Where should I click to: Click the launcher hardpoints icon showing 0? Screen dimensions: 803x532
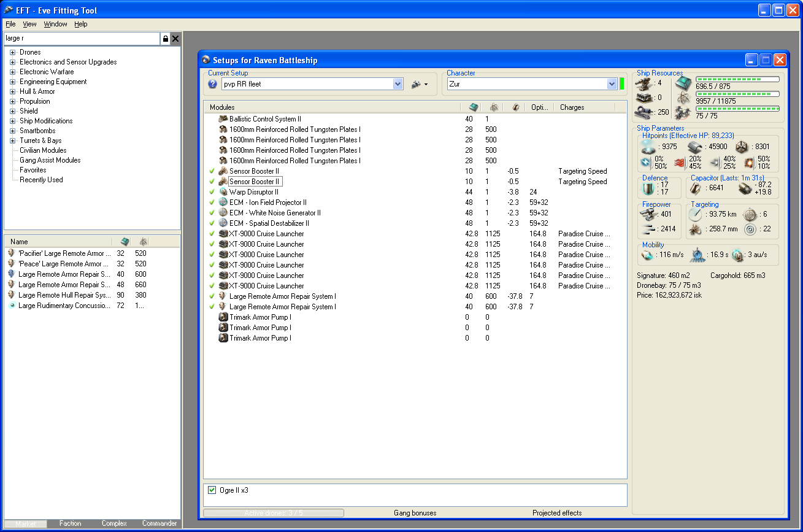coord(644,98)
